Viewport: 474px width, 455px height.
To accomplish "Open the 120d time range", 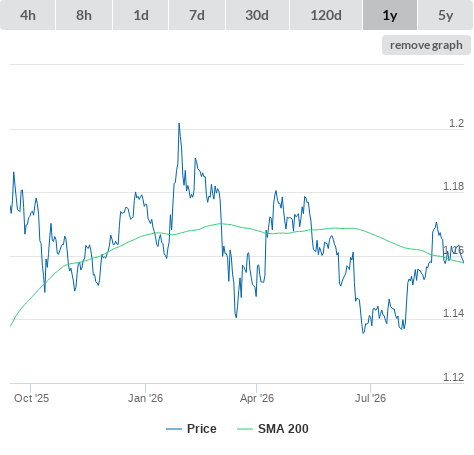I will coord(326,15).
